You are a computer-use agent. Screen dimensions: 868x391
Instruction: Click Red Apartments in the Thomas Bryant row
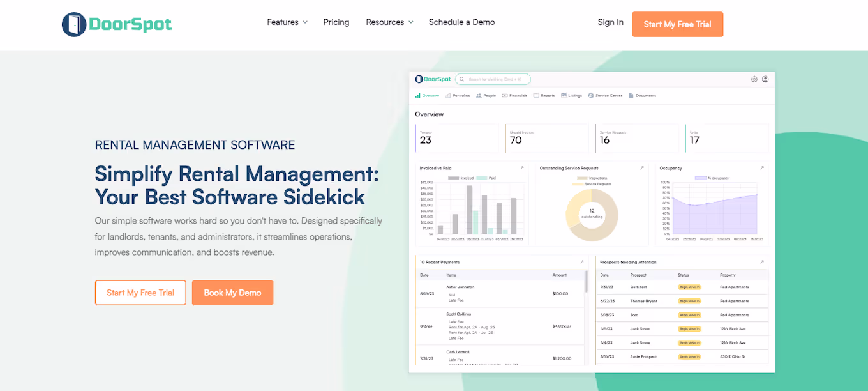coord(735,301)
